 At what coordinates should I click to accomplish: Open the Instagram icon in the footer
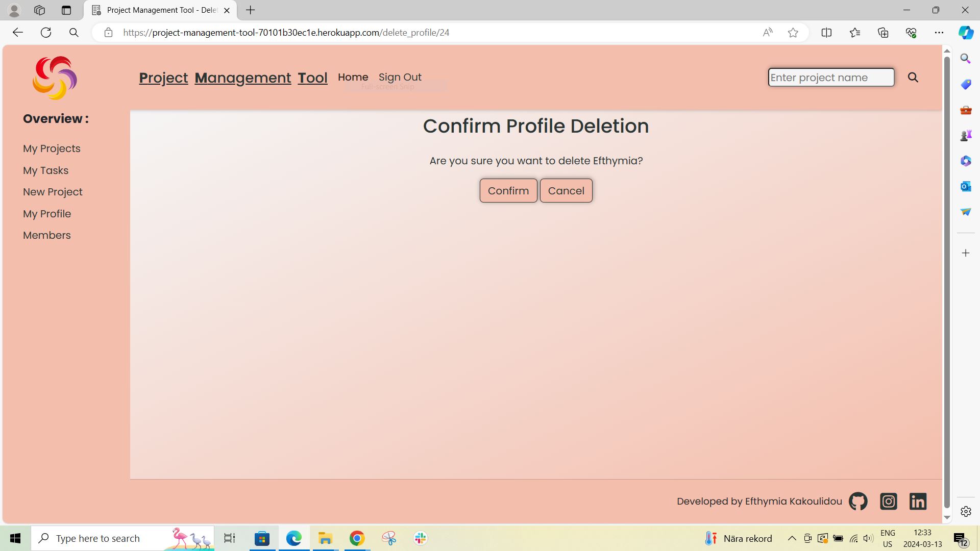(x=888, y=501)
